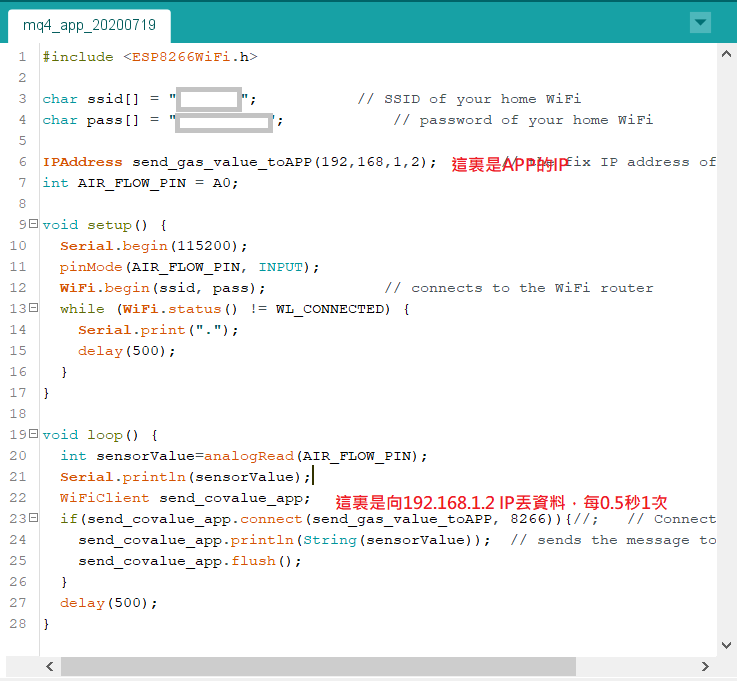Click the horizontal scrollbar right arrow
This screenshot has width=737, height=681.
(705, 666)
